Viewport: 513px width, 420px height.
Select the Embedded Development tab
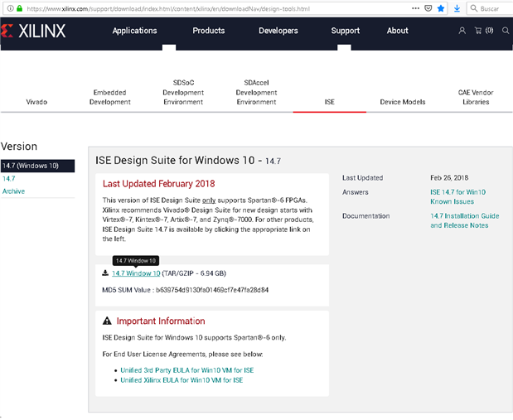click(111, 97)
